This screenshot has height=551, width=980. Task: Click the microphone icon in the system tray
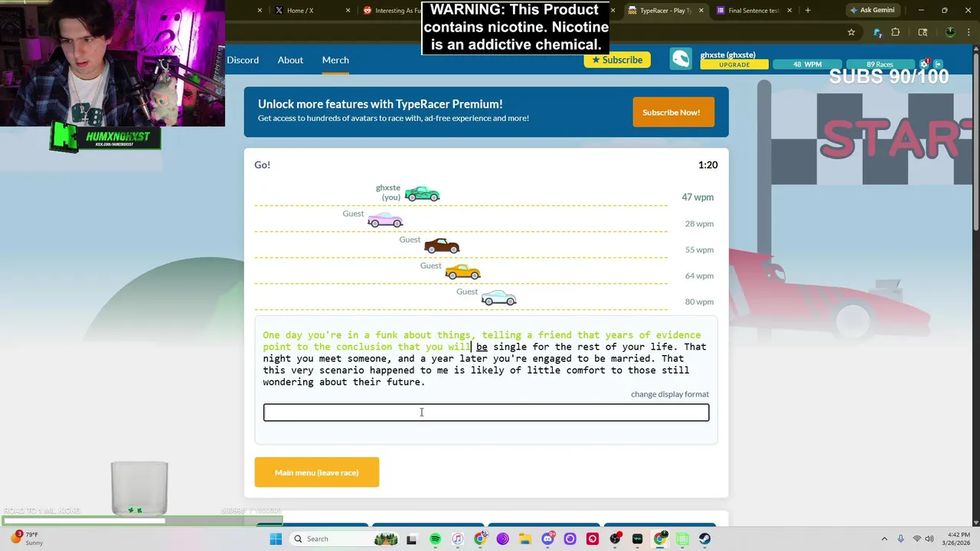tap(900, 539)
